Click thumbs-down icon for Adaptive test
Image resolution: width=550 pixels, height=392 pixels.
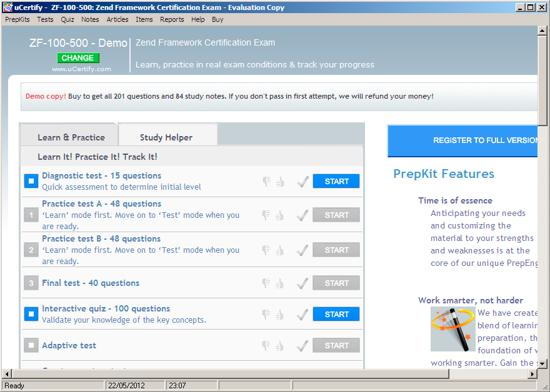point(266,345)
